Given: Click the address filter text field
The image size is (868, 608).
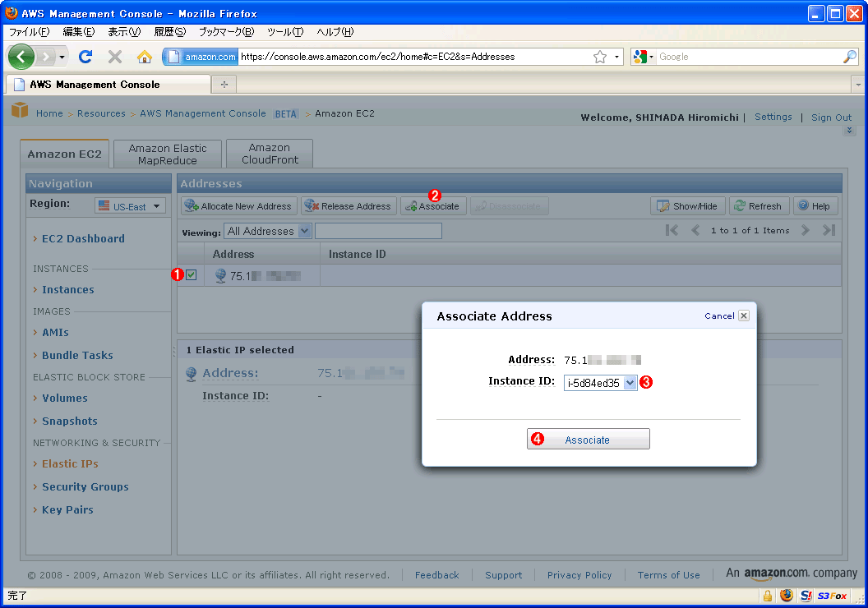Looking at the screenshot, I should click(379, 231).
